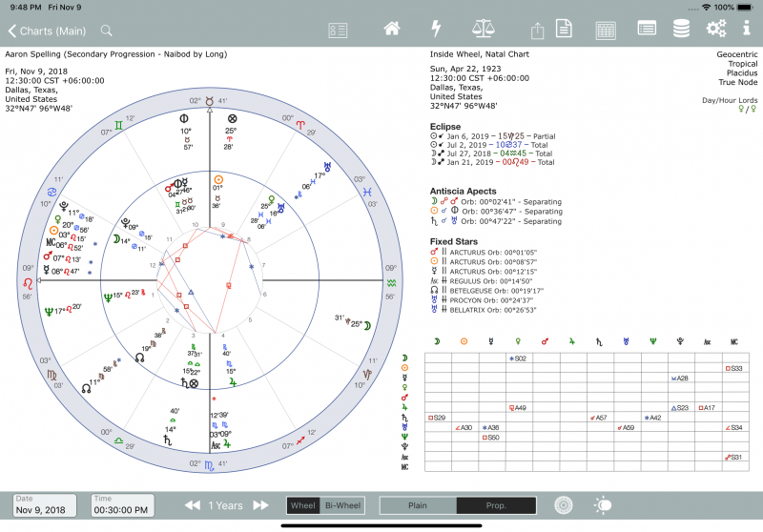Tap the Day/Hour Lords label
The image size is (763, 532).
730,100
